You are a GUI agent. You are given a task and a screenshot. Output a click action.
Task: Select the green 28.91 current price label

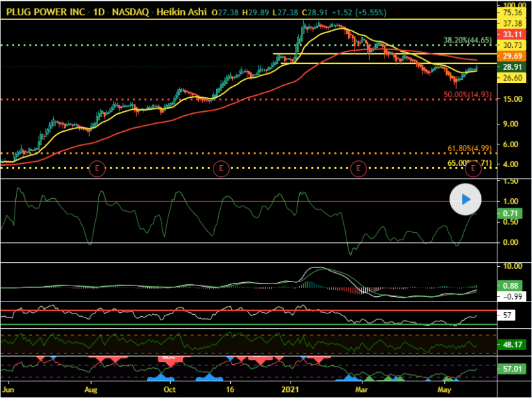click(511, 67)
